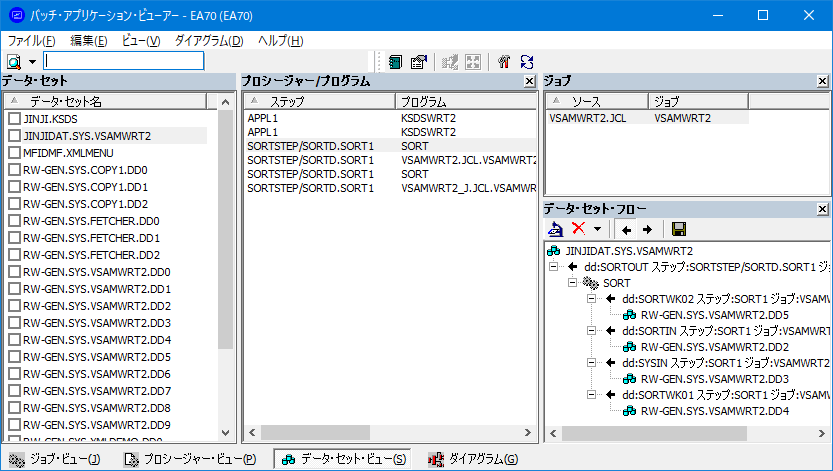Image resolution: width=833 pixels, height=471 pixels.
Task: Check the RW-GEN.SYS.COPY1.DD0 checkbox
Action: tap(14, 170)
